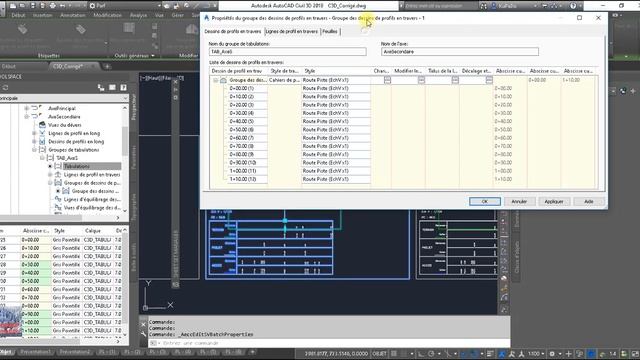The height and width of the screenshot is (360, 640).
Task: Add a new drawing tab with plus
Action: coord(107,66)
